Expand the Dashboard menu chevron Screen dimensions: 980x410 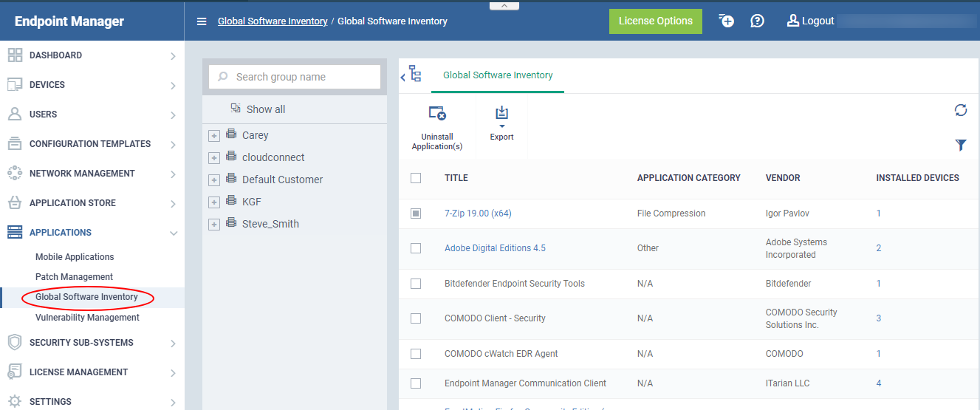(173, 55)
